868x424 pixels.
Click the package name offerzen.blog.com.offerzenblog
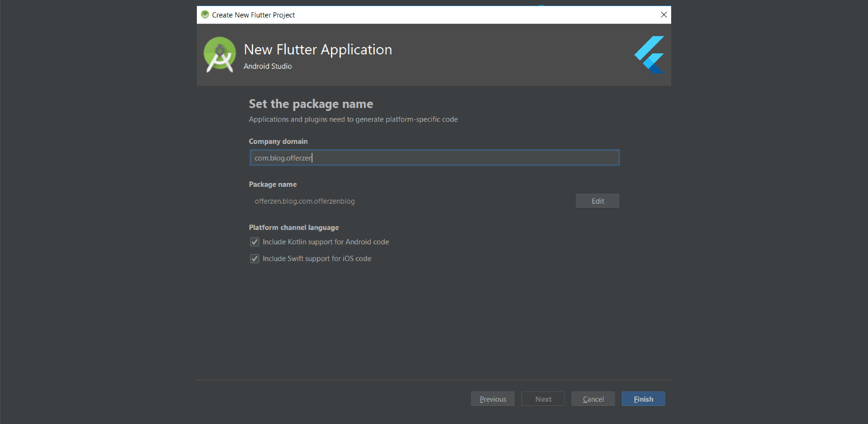[305, 201]
